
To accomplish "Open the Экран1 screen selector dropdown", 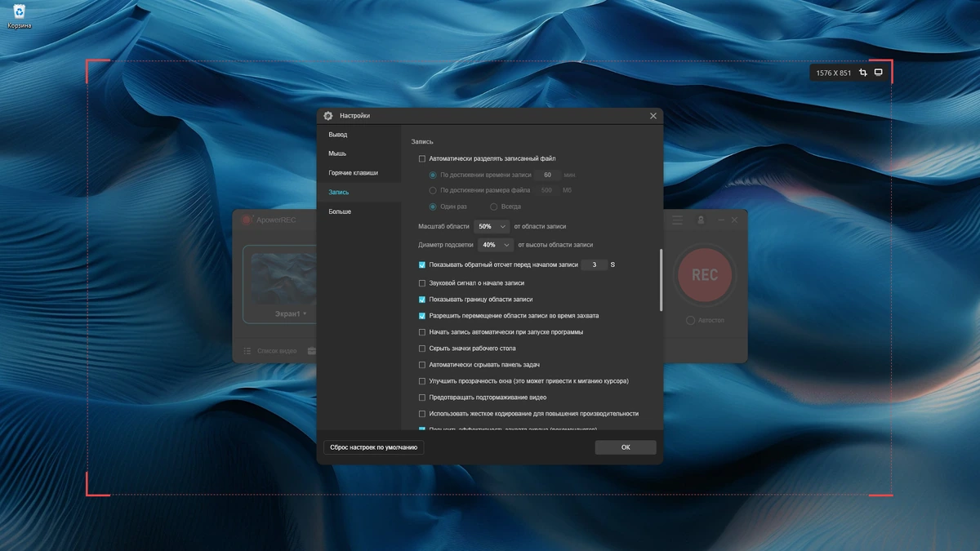I will coord(291,313).
